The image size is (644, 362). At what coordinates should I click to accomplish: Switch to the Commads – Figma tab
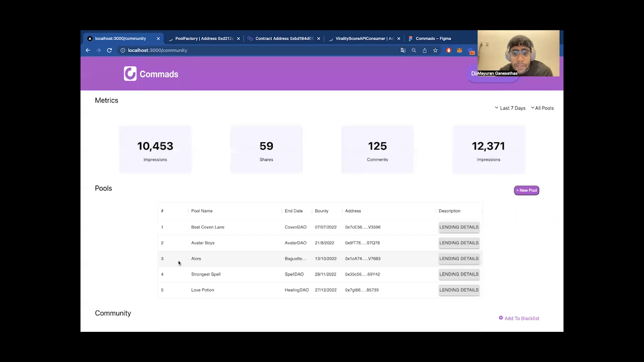pos(433,38)
